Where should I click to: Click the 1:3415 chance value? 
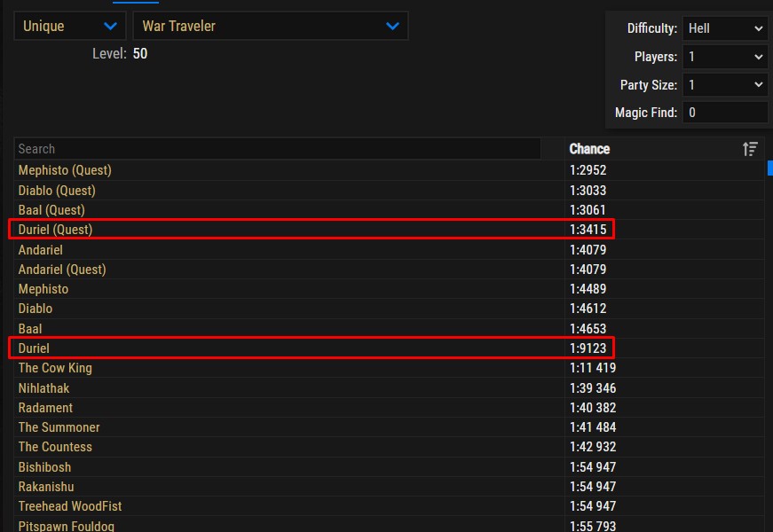coord(588,230)
